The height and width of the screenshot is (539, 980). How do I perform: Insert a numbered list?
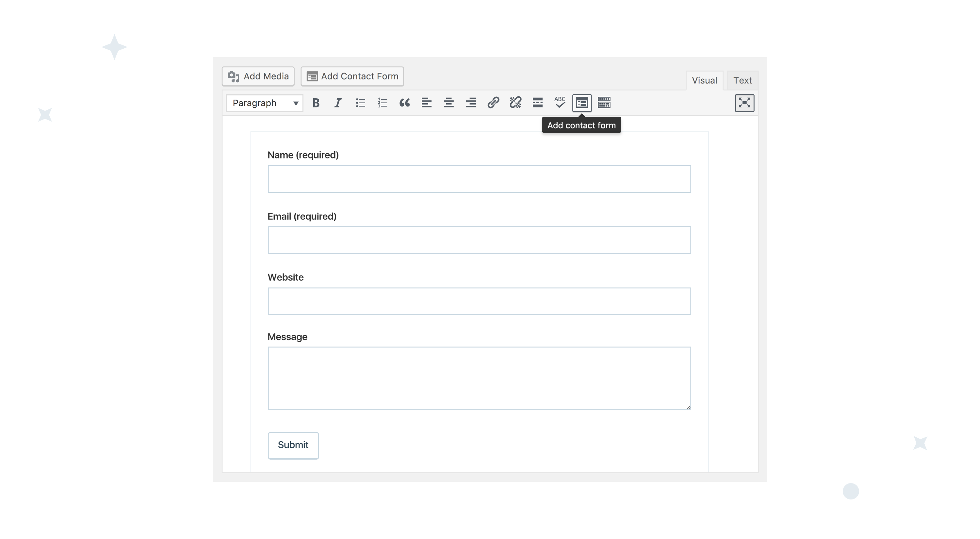[x=382, y=103]
